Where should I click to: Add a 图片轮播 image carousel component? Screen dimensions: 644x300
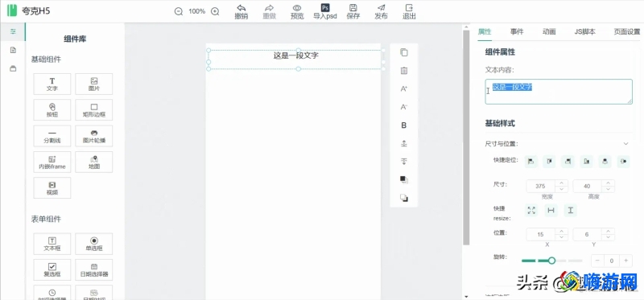tap(94, 136)
